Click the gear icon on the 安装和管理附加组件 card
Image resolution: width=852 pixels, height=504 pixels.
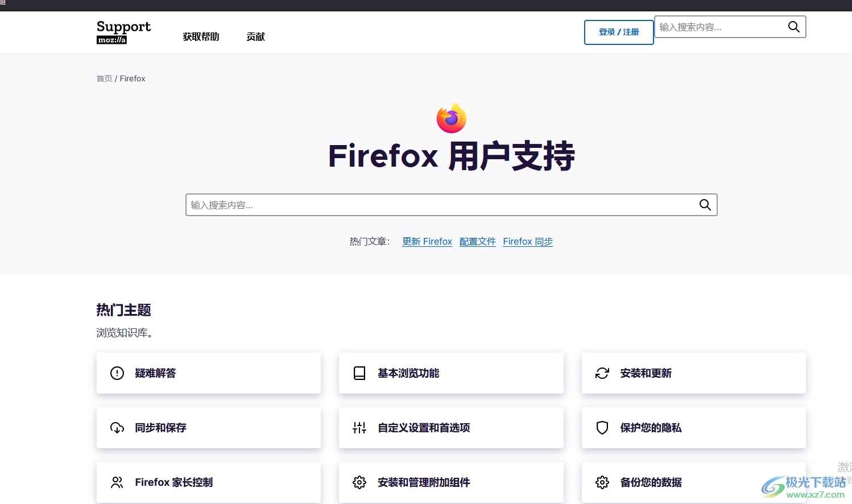(x=359, y=482)
